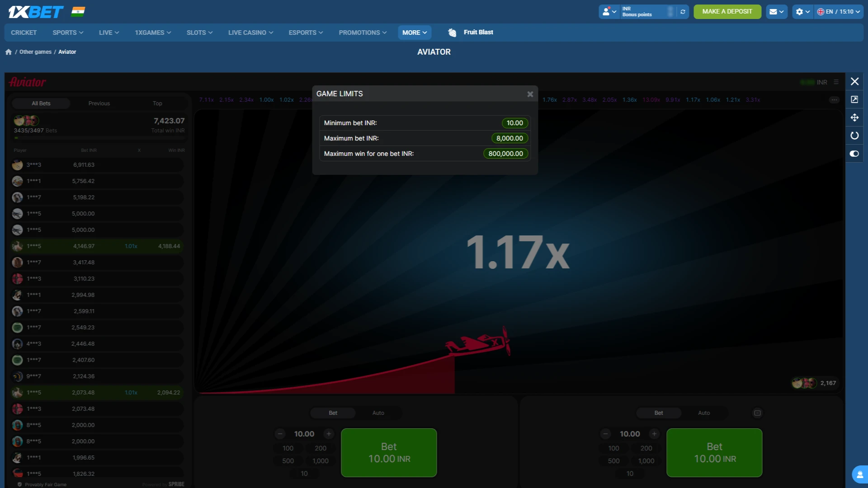Open customer support via the headset icon
The image size is (868, 488).
[x=860, y=474]
